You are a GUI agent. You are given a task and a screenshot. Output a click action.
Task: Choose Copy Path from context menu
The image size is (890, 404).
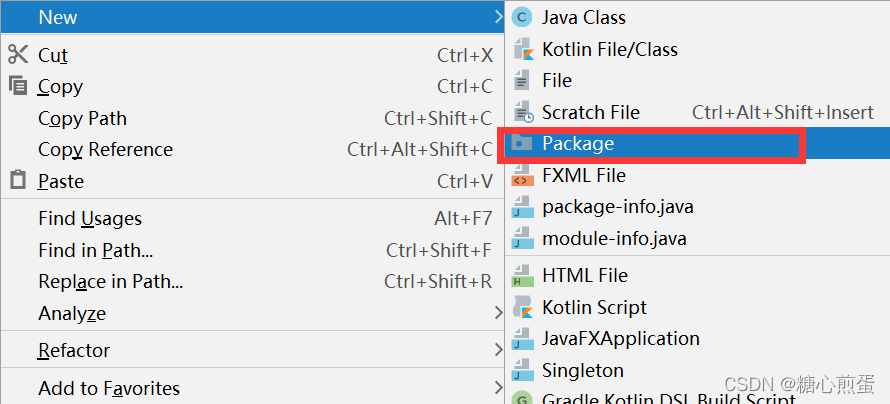click(x=252, y=118)
